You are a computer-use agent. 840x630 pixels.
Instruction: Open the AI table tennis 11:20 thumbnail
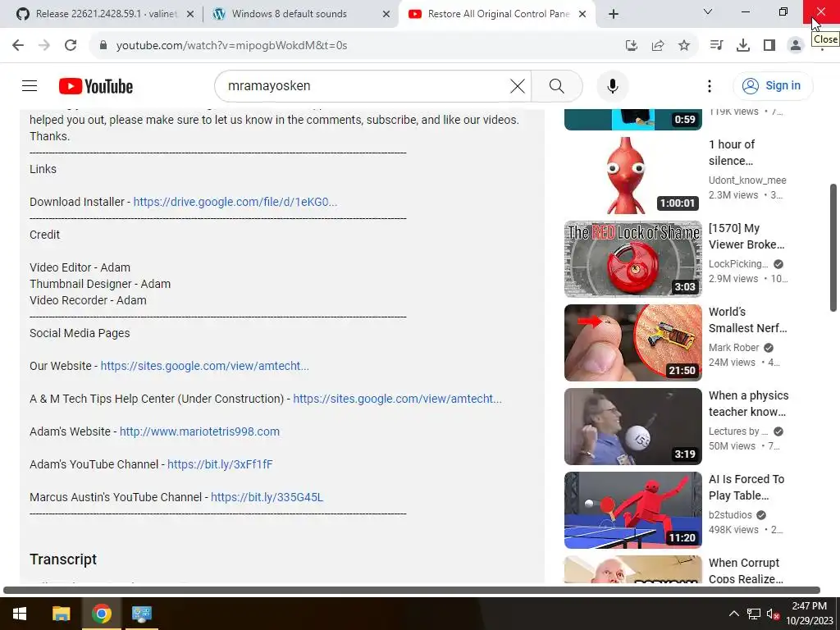tap(632, 509)
